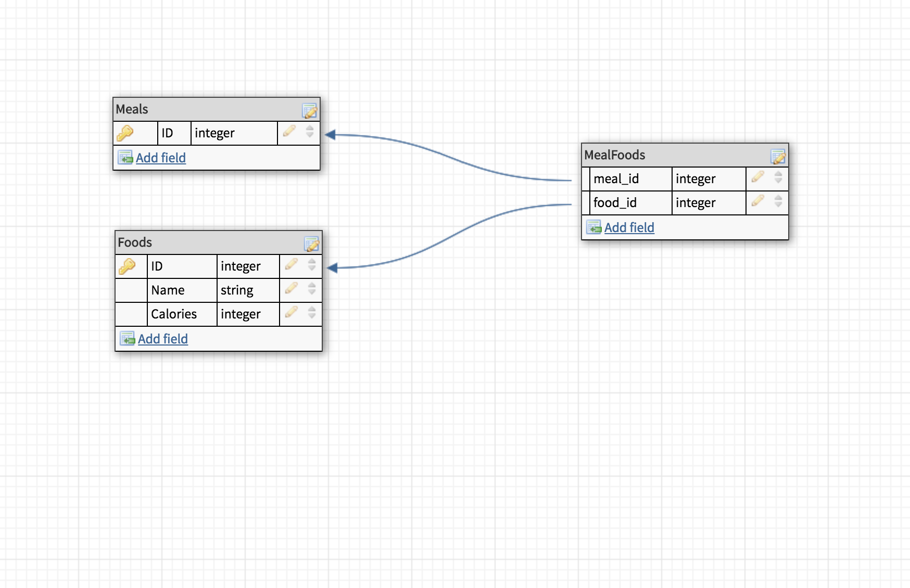Viewport: 910px width, 588px height.
Task: Reorder the Calories field using arrows
Action: point(312,312)
